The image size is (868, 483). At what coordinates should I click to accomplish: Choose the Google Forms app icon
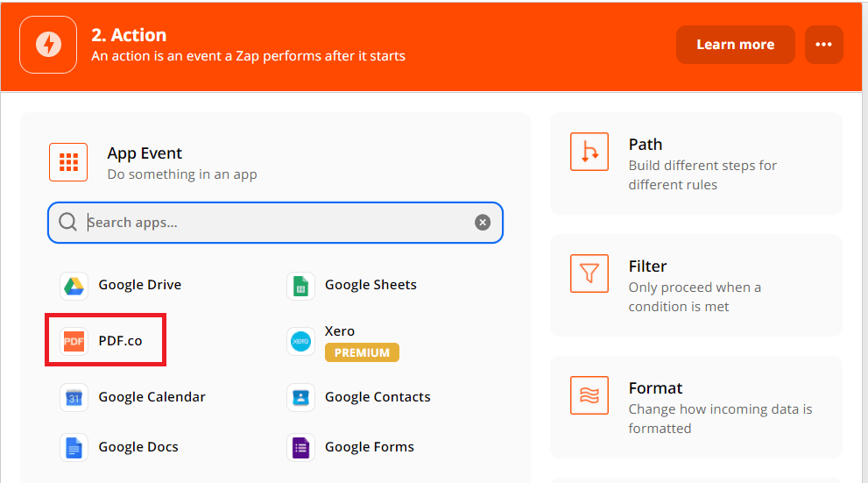(300, 447)
